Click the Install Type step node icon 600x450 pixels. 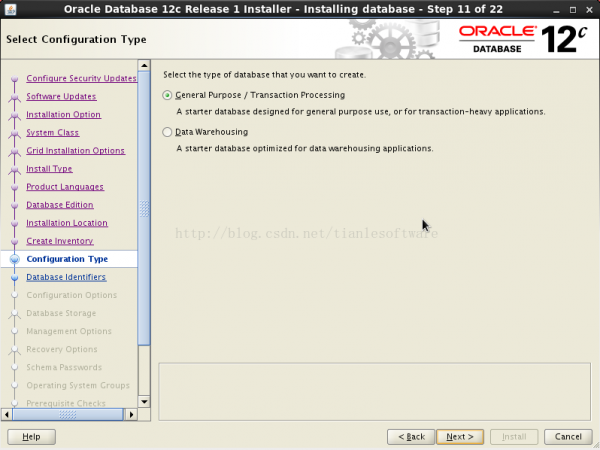pyautogui.click(x=15, y=170)
